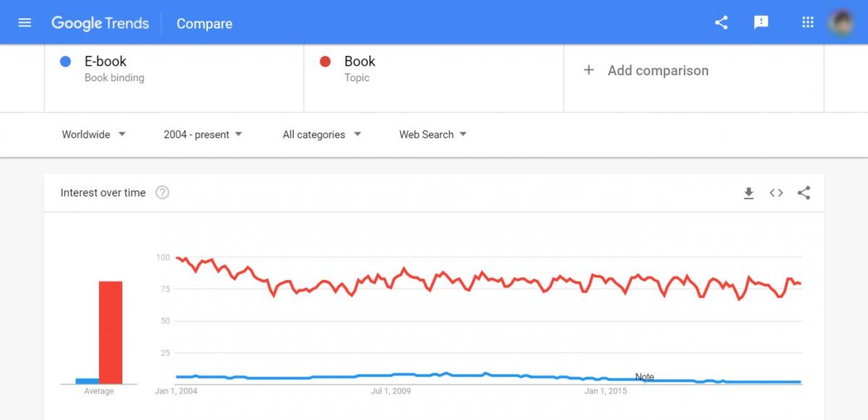Open the 2004 - present date dropdown

[203, 135]
